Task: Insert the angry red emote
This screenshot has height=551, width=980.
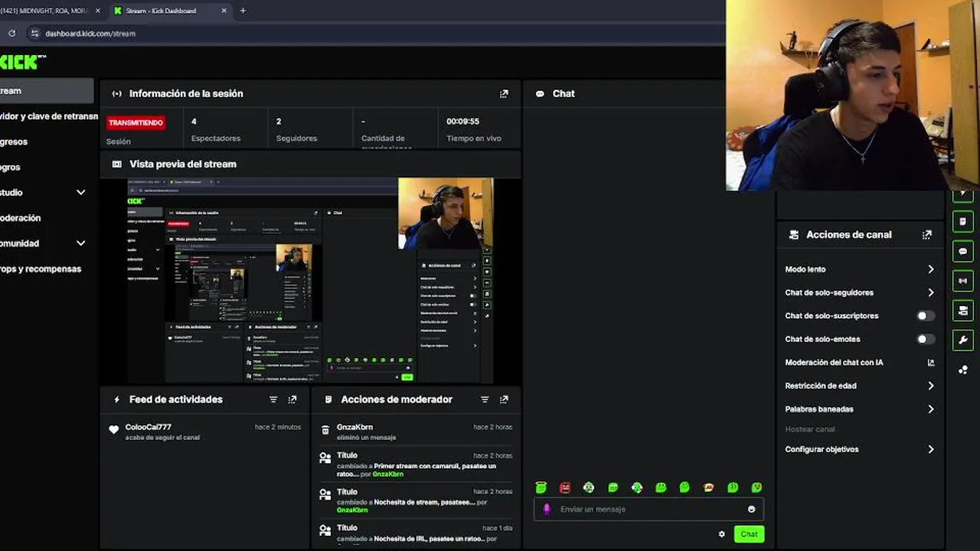Action: coord(565,487)
